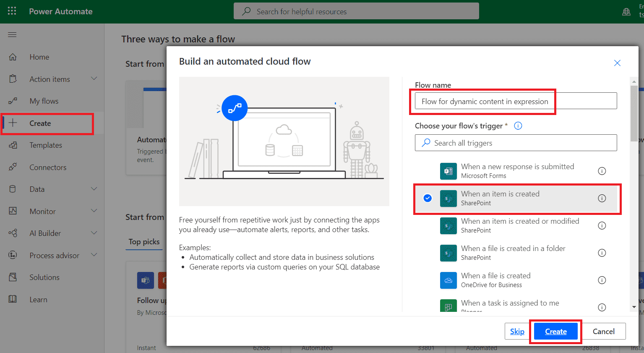This screenshot has width=644, height=353.
Task: Click the info icon beside Microsoft Forms trigger
Action: pos(602,171)
